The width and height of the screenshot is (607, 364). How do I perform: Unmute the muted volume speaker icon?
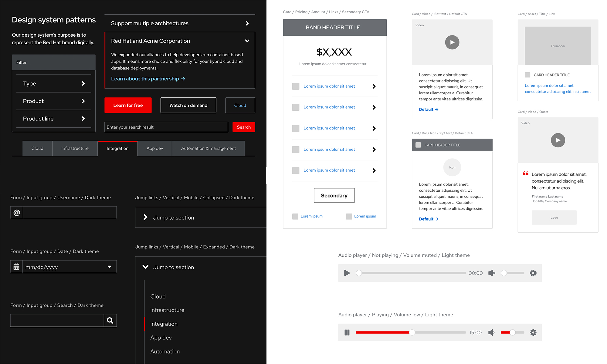[x=492, y=273]
